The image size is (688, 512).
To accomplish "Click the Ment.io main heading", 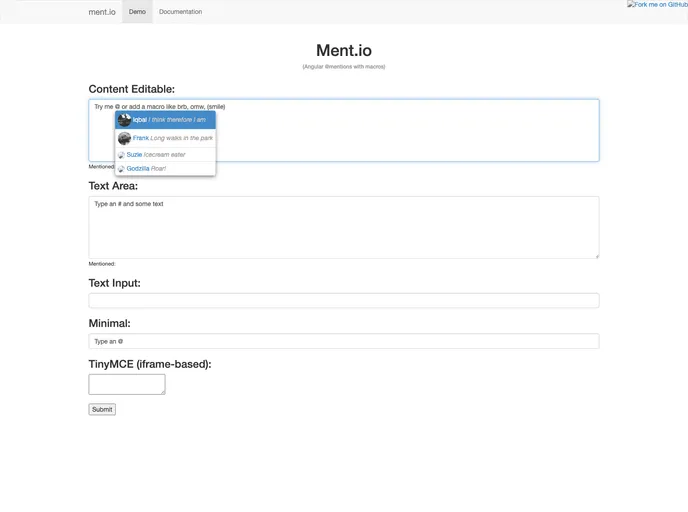I will tap(344, 50).
